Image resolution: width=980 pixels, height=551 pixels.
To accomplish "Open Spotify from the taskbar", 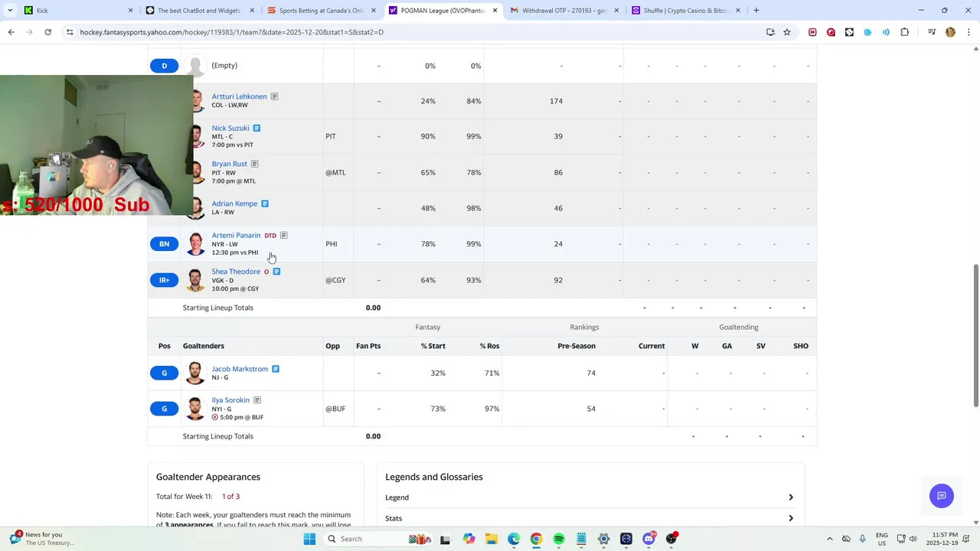I will click(x=559, y=539).
